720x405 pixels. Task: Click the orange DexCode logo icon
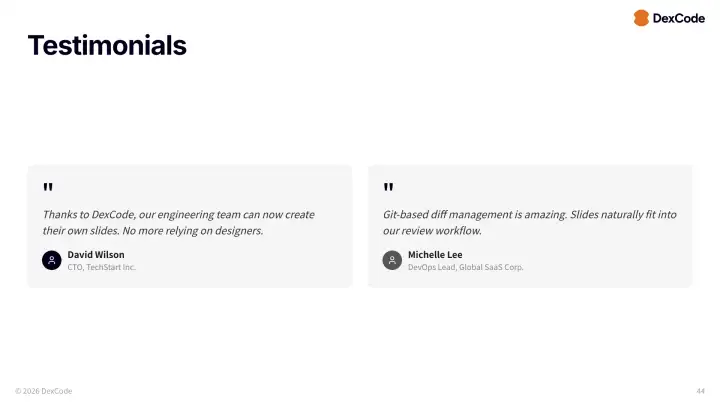[x=641, y=18]
